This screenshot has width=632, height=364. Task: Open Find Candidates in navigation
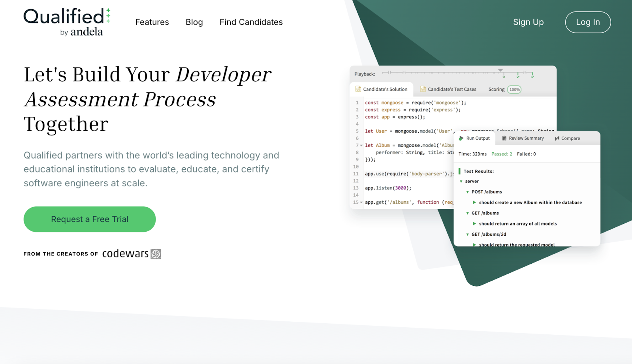coord(251,22)
